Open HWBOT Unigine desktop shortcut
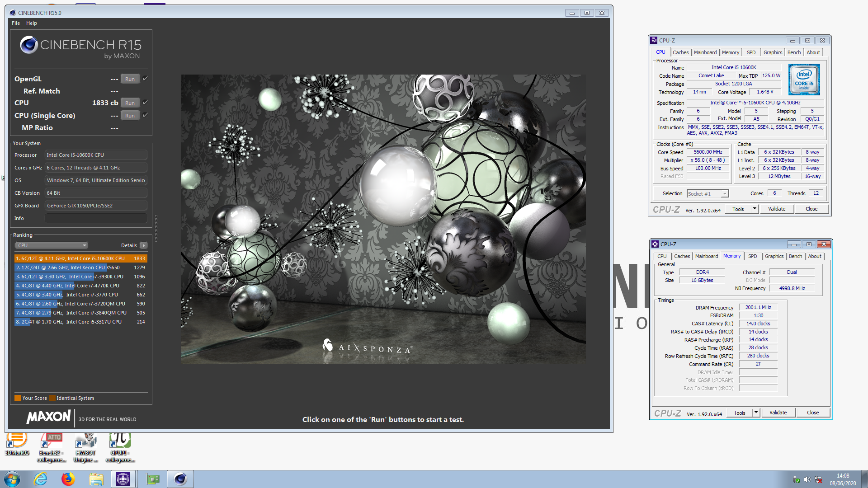 coord(85,447)
